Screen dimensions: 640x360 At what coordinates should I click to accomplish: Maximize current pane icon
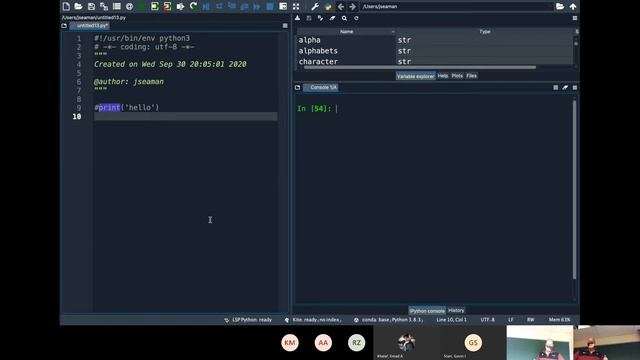click(283, 6)
